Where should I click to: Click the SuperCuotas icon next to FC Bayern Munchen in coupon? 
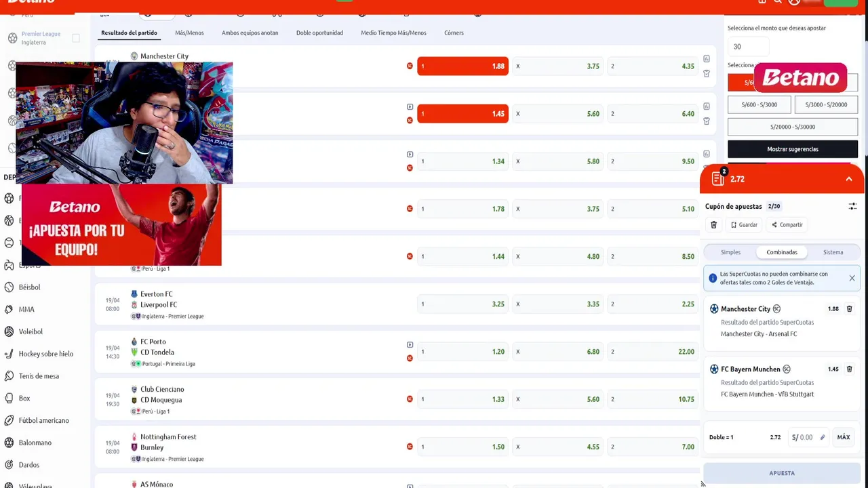(x=787, y=369)
